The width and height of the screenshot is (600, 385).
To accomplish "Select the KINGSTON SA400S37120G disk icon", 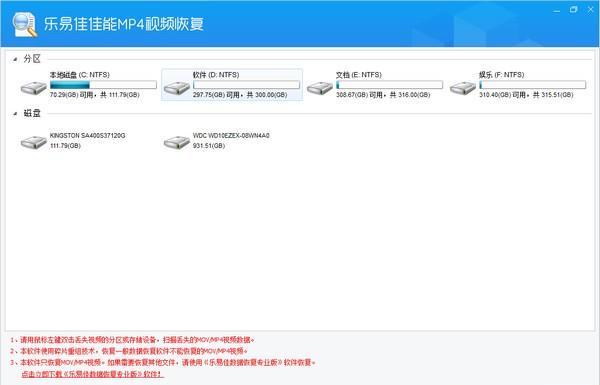I will 33,142.
